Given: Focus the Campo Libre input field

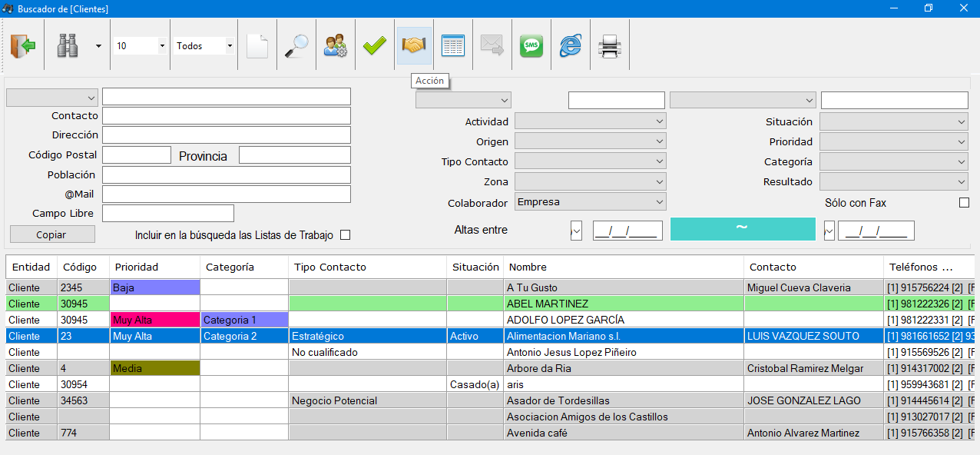Looking at the screenshot, I should click(x=168, y=214).
